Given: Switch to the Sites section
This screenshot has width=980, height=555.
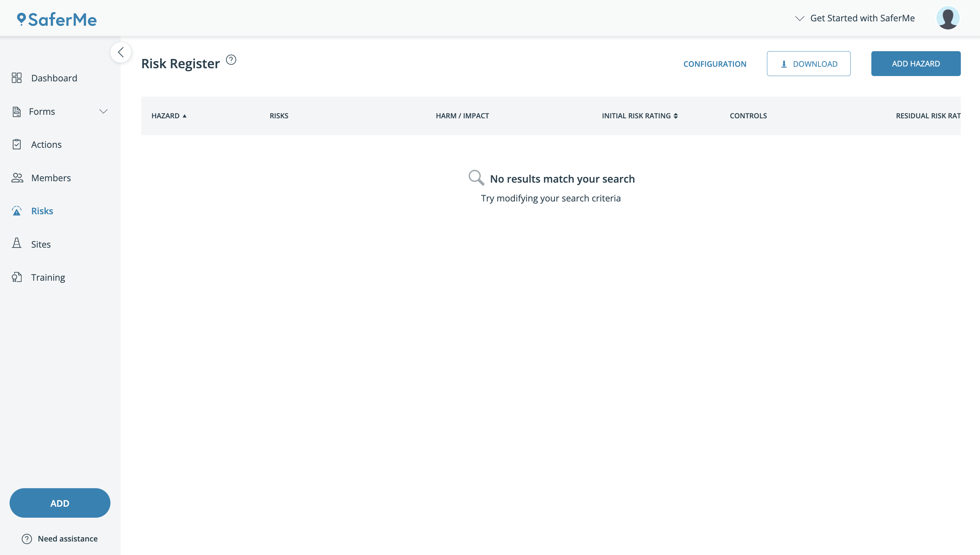Looking at the screenshot, I should pyautogui.click(x=41, y=244).
